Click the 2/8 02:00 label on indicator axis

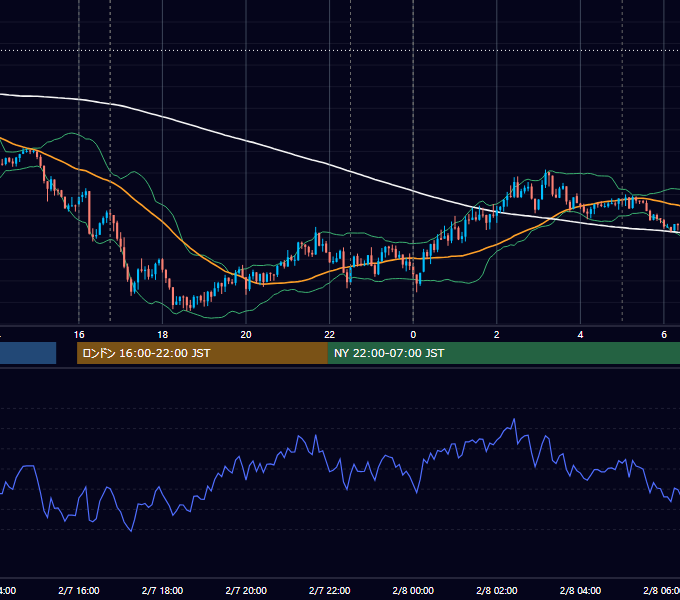click(x=497, y=590)
